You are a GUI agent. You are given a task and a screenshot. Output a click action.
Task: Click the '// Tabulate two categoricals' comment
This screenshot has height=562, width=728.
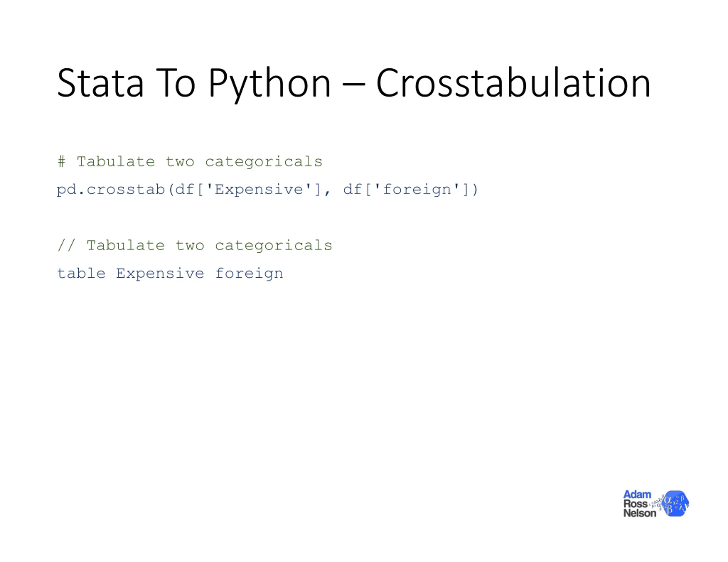195,246
